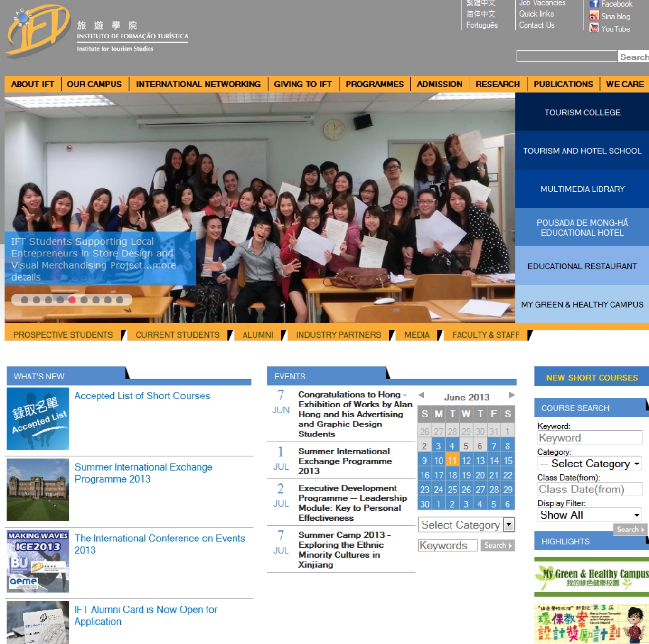
Task: Select the first slideshow dot indicator
Action: point(25,300)
